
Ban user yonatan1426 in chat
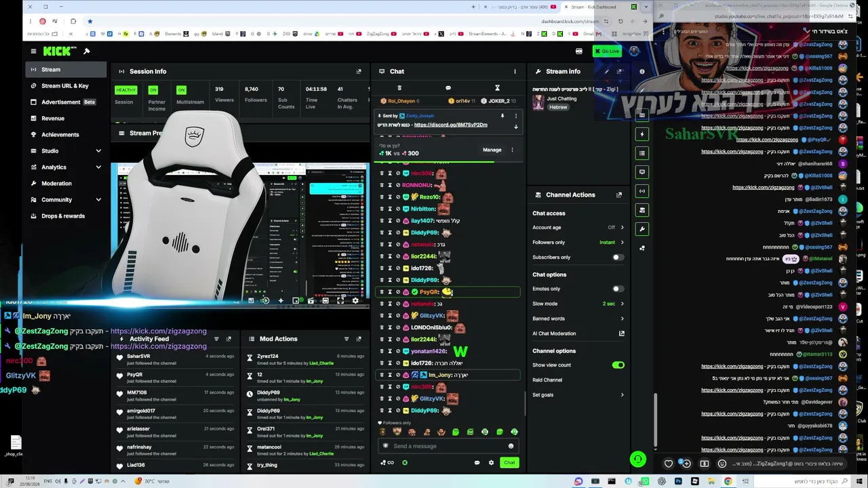tap(398, 351)
